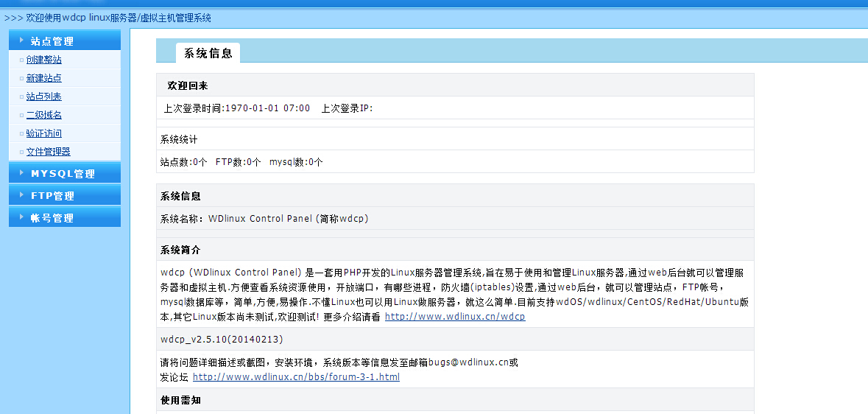Click the 使用需知 heading
Image resolution: width=868 pixels, height=414 pixels.
pyautogui.click(x=180, y=400)
